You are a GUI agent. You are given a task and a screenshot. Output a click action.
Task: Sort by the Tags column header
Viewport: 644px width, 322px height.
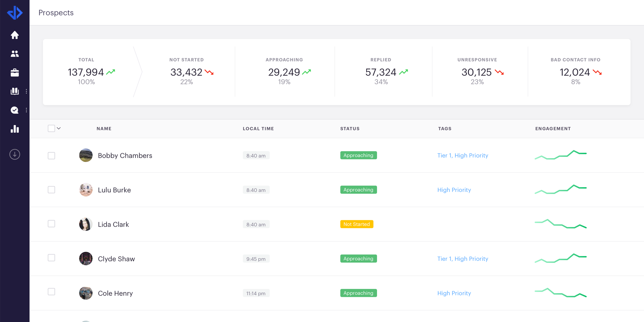445,128
